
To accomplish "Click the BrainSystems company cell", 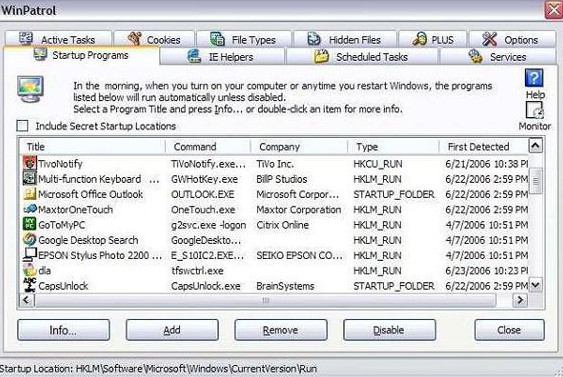I will pyautogui.click(x=285, y=286).
